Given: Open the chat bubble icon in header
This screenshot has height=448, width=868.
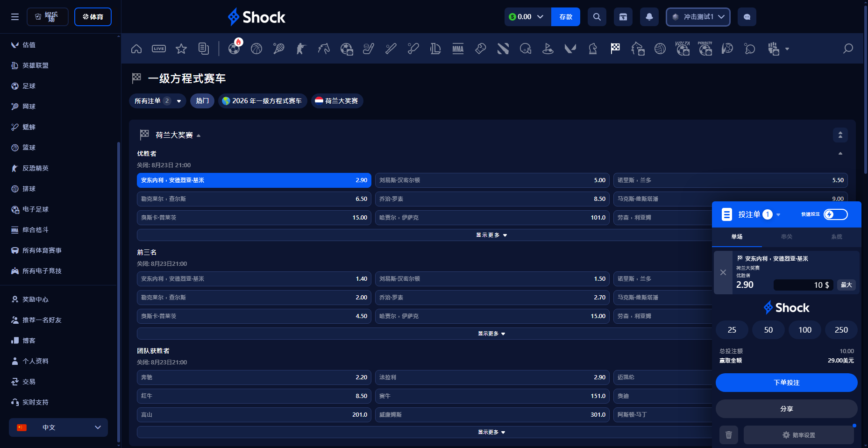Looking at the screenshot, I should coord(747,17).
